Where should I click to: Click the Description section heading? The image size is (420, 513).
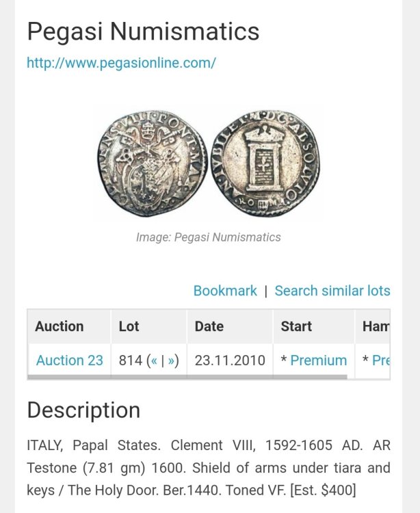(83, 410)
